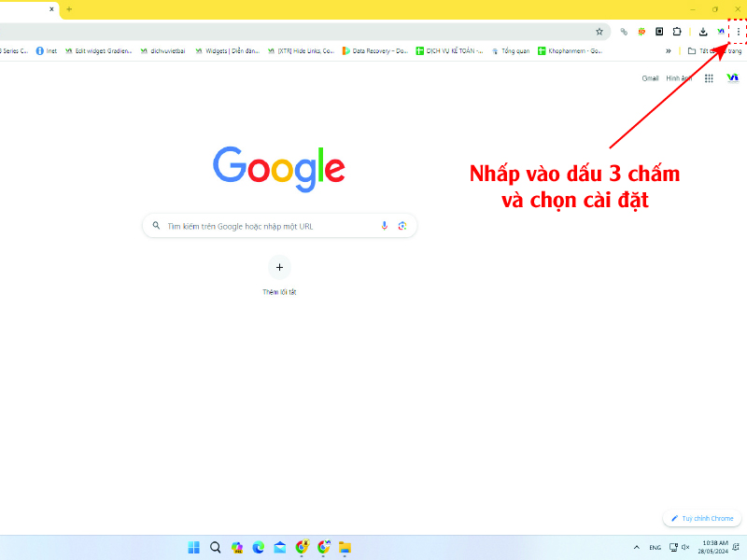Open File Explorer from taskbar

pyautogui.click(x=345, y=548)
